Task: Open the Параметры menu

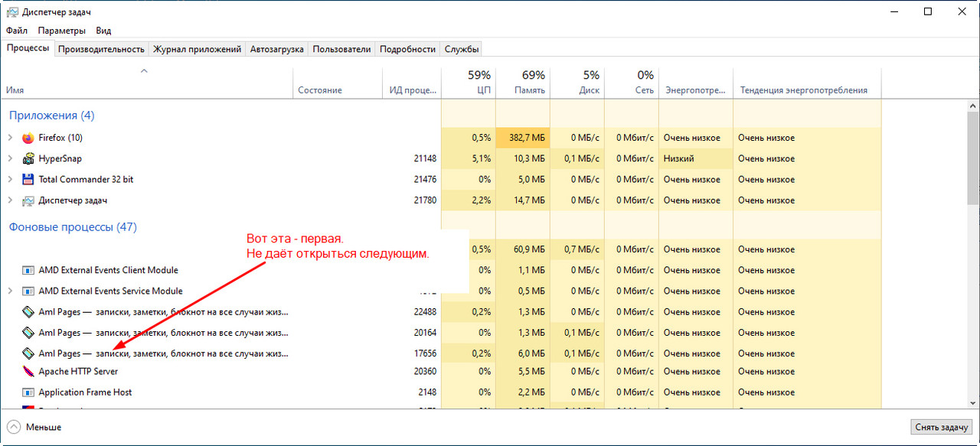Action: [62, 31]
